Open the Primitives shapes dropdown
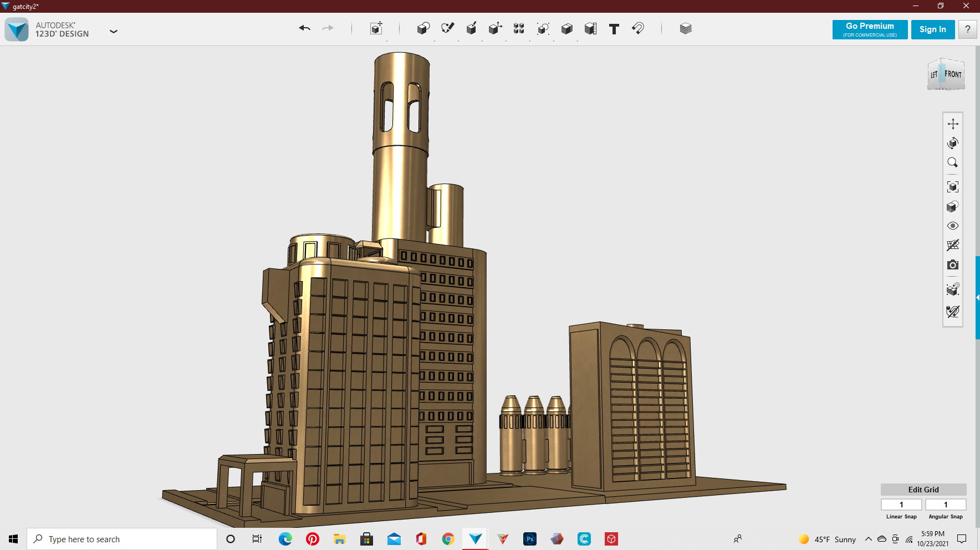980x550 pixels. [423, 28]
